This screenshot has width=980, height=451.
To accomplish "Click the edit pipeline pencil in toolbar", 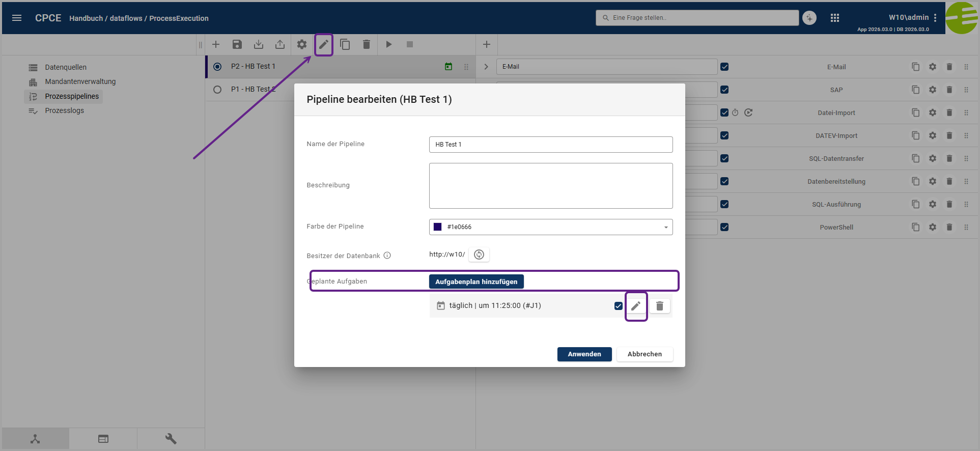I will 323,44.
